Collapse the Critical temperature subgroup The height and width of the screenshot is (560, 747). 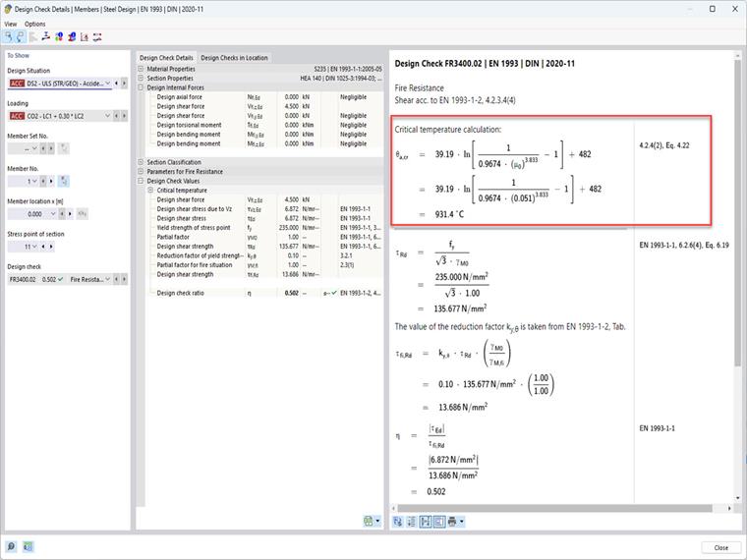150,190
